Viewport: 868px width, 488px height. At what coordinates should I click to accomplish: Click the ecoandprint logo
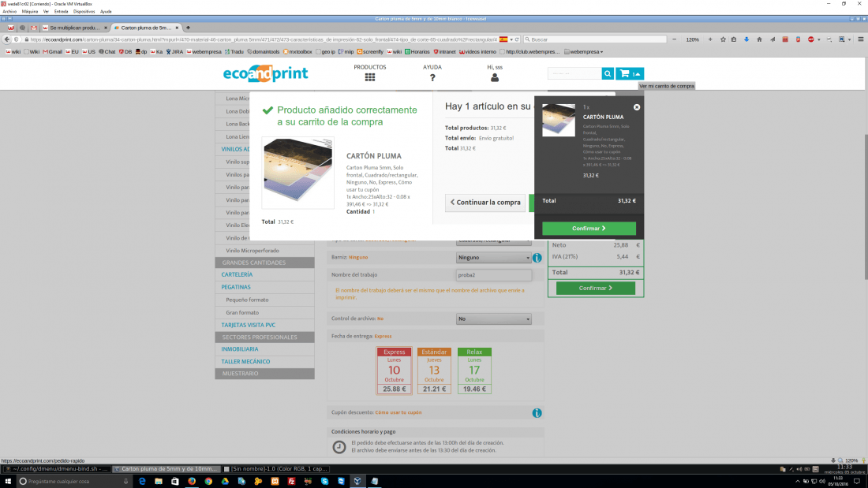[265, 73]
